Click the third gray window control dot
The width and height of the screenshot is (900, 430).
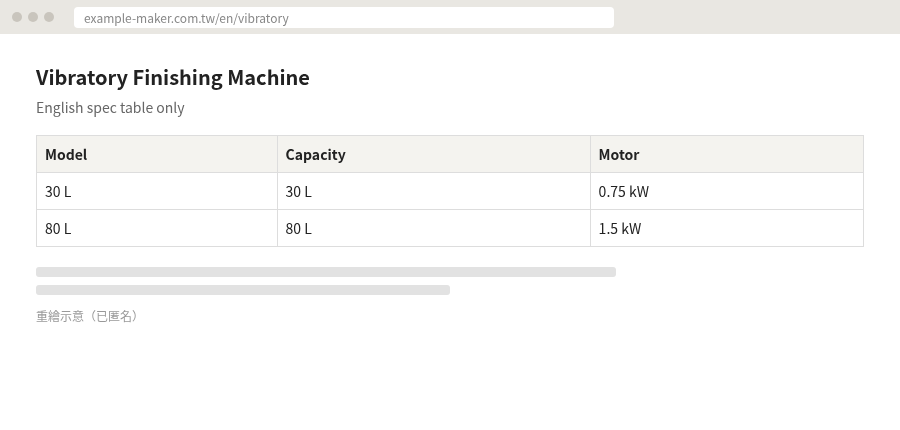pos(49,17)
